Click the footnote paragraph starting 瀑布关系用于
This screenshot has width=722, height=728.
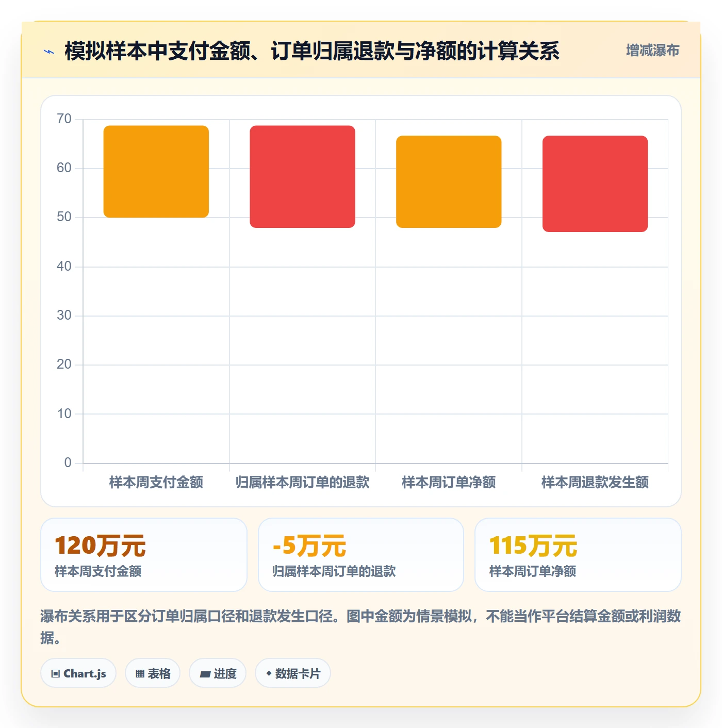[x=361, y=627]
